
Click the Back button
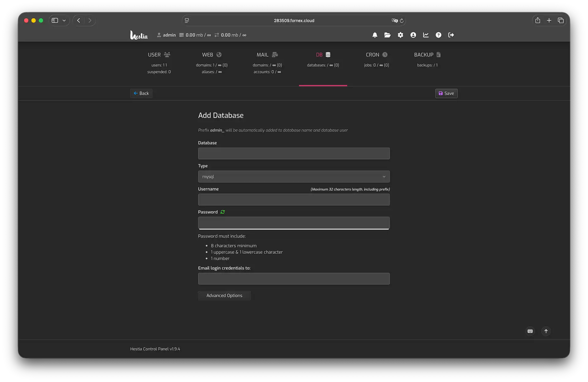[141, 93]
